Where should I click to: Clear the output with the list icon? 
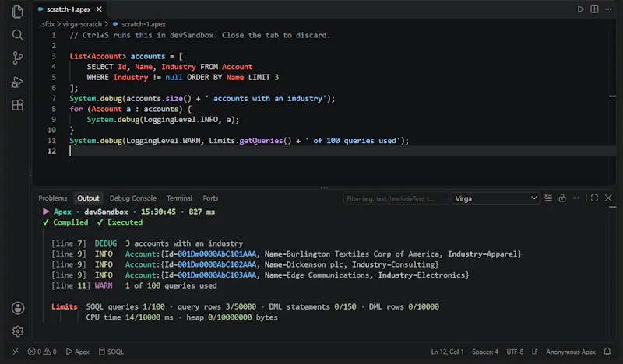tap(548, 198)
